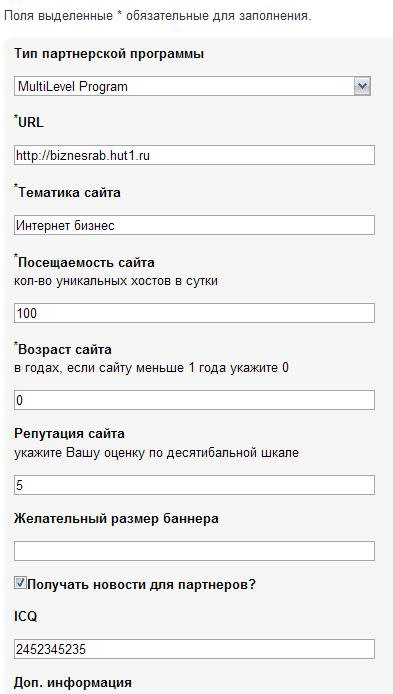Click the Тематика сайта label

click(69, 193)
